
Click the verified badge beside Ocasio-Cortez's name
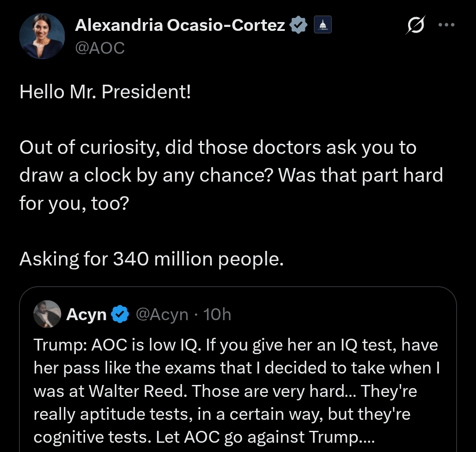click(x=299, y=26)
